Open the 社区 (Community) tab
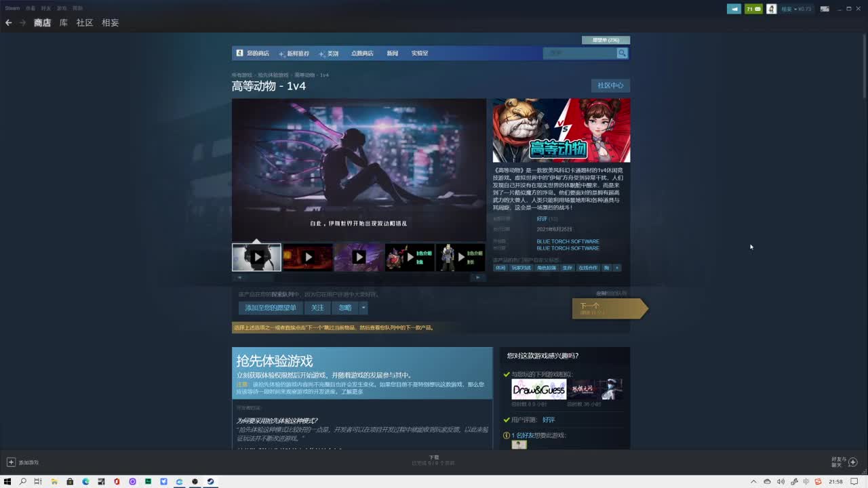868x488 pixels. [85, 22]
